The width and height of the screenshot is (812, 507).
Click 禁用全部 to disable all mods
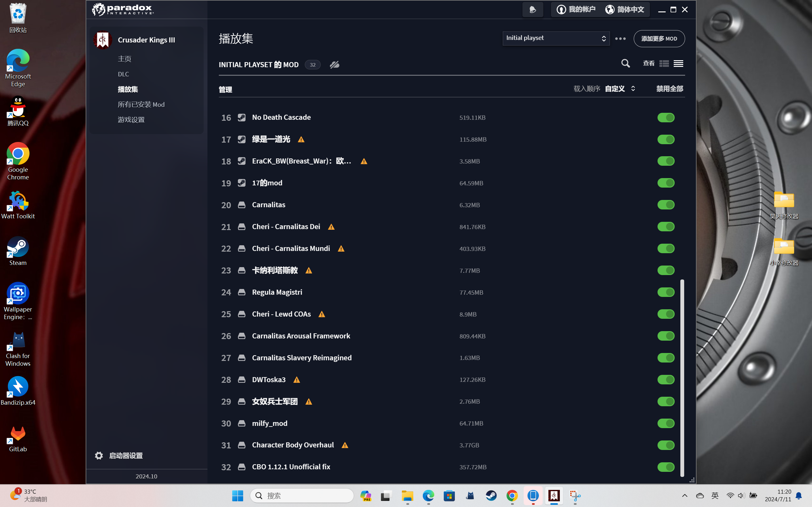click(x=669, y=88)
